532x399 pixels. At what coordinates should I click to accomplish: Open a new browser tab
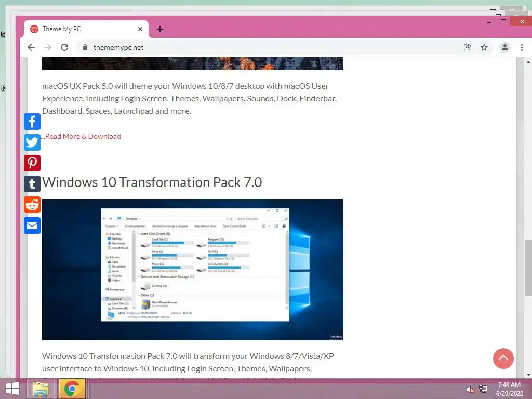pos(160,29)
